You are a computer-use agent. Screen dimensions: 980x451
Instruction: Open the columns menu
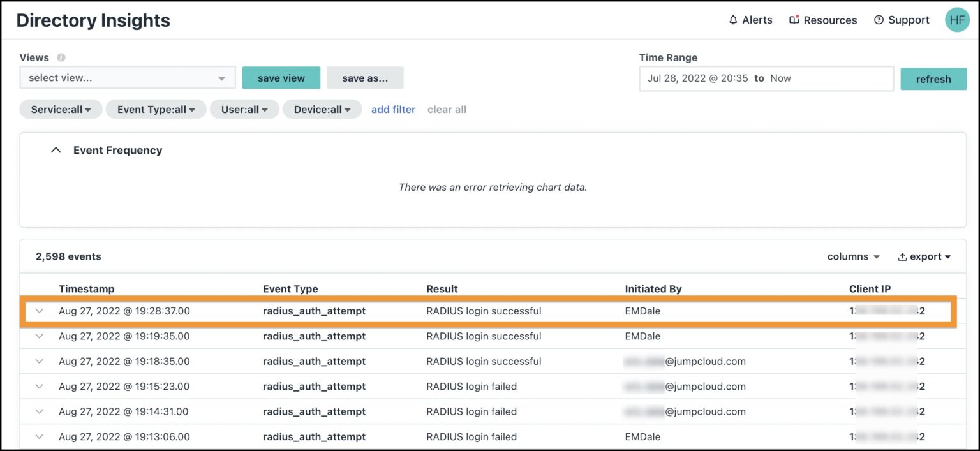pyautogui.click(x=853, y=256)
